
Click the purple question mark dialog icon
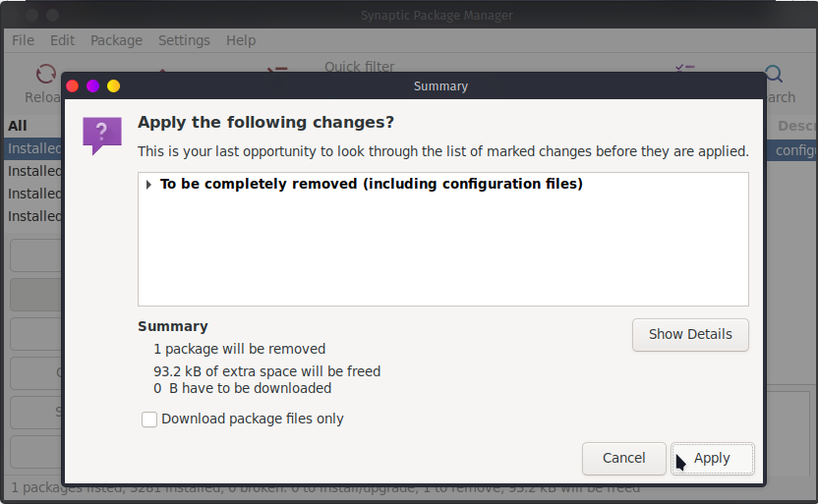pyautogui.click(x=101, y=135)
